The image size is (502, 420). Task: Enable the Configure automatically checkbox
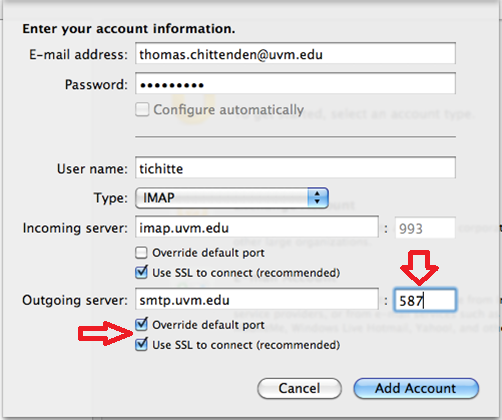point(142,109)
